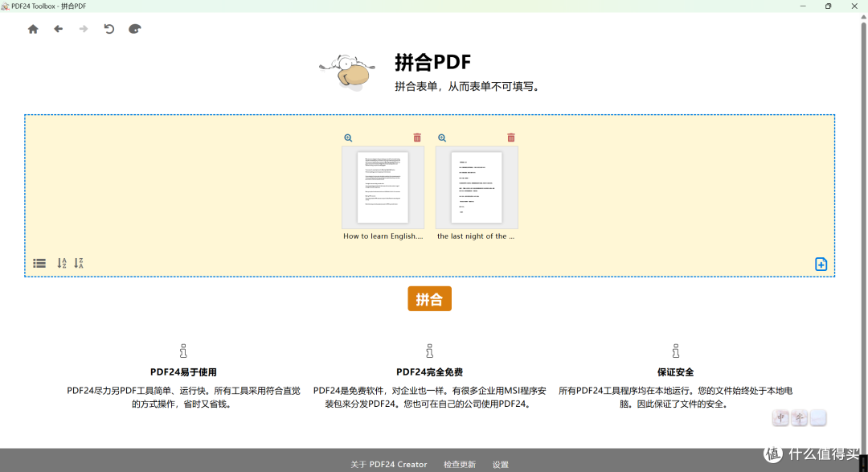
Task: Click the info icon above 保证安全
Action: [x=675, y=351]
